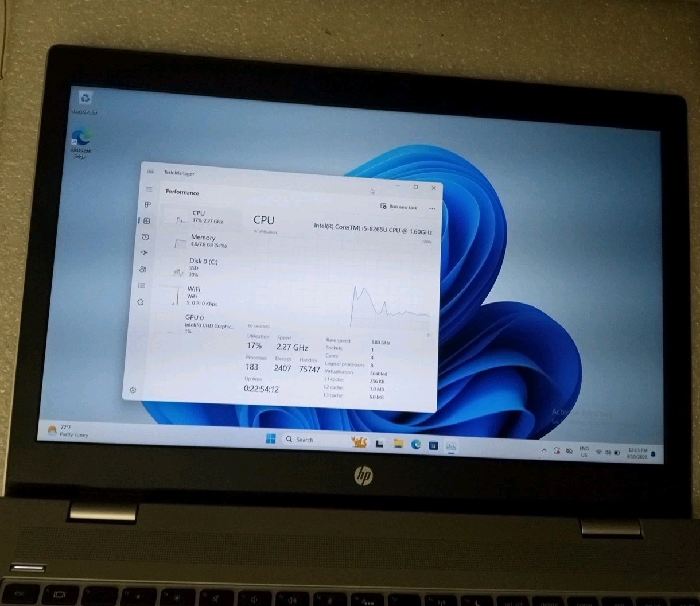Viewport: 700px width, 606px height.
Task: Open the Users page in the sidebar
Action: [143, 269]
